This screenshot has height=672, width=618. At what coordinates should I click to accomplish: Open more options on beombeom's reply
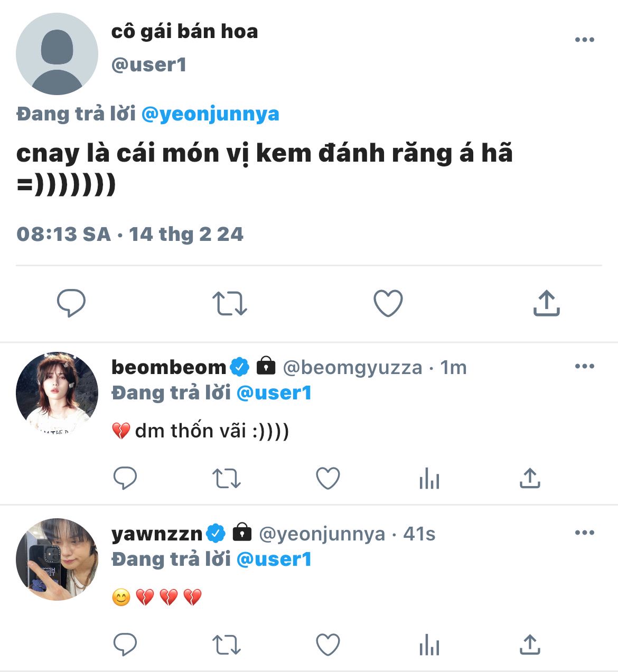tap(584, 366)
